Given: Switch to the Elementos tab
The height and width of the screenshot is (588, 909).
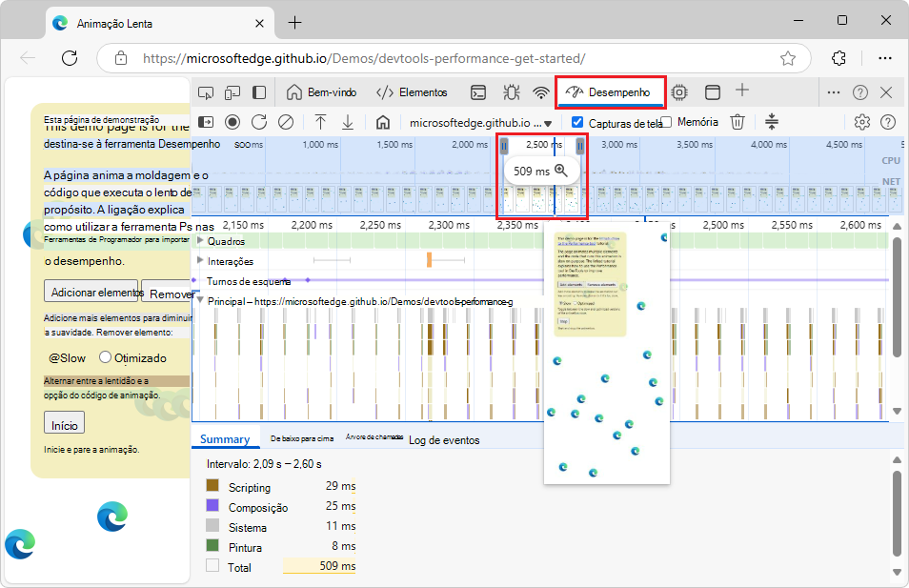Looking at the screenshot, I should [x=412, y=92].
